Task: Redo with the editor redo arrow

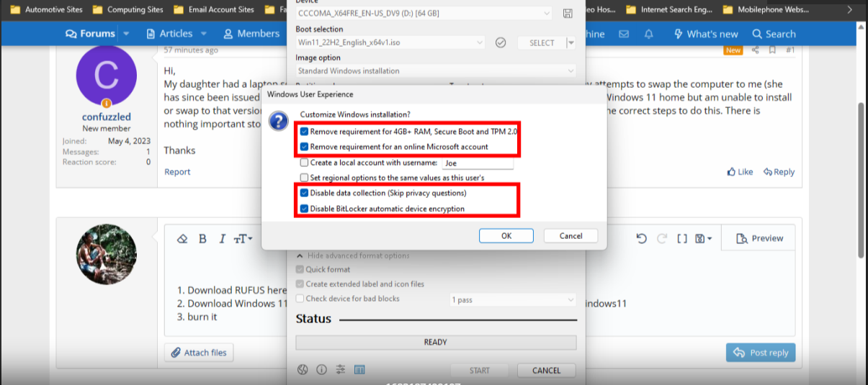Action: click(662, 238)
